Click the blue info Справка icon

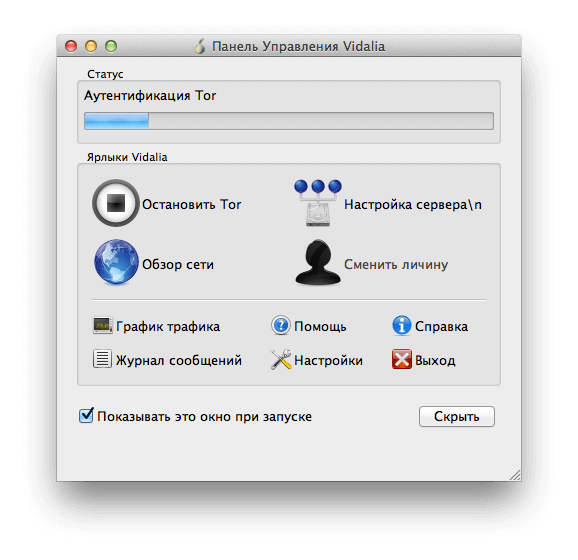(x=401, y=325)
